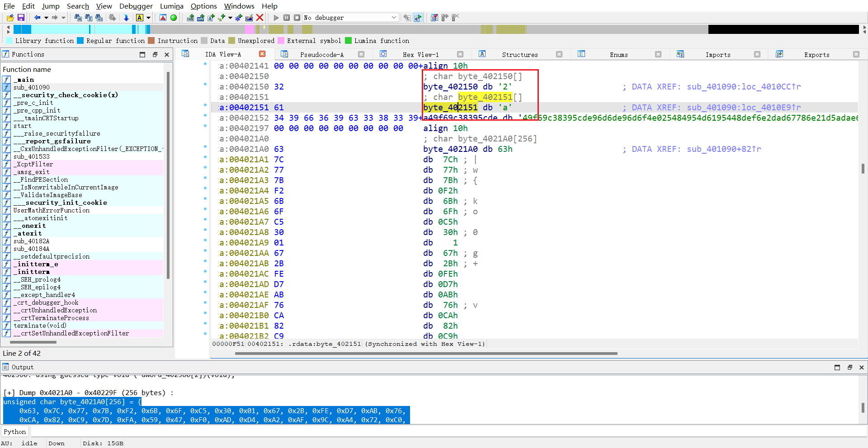Click the convert to data icon
This screenshot has height=448, width=868.
(201, 18)
